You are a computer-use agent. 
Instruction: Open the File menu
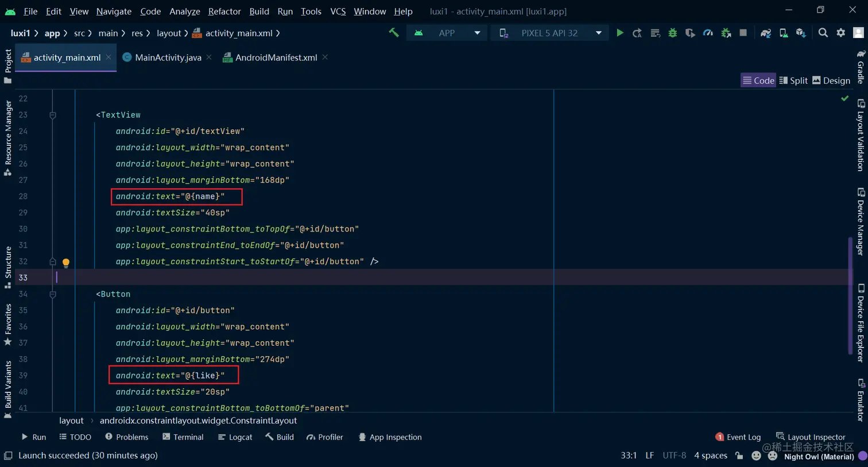click(x=30, y=11)
